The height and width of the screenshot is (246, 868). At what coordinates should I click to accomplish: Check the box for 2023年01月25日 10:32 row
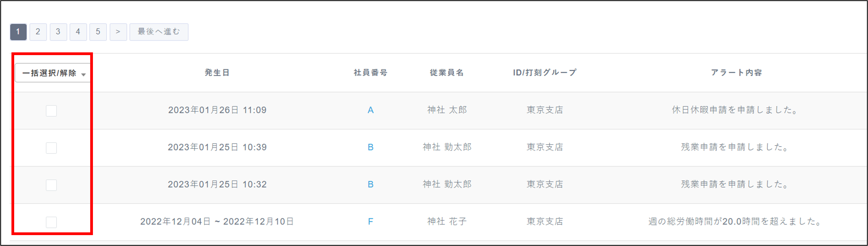(x=51, y=185)
